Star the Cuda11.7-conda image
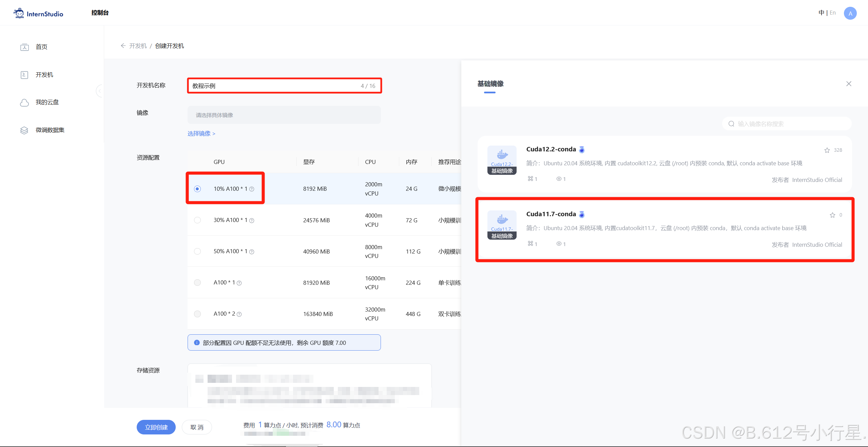The width and height of the screenshot is (868, 447). tap(832, 215)
